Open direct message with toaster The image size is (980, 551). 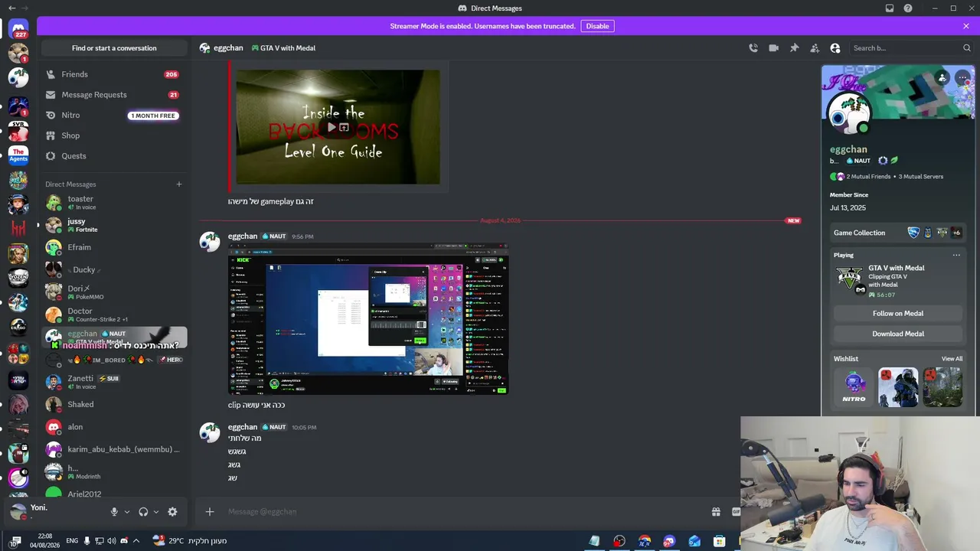click(x=114, y=203)
